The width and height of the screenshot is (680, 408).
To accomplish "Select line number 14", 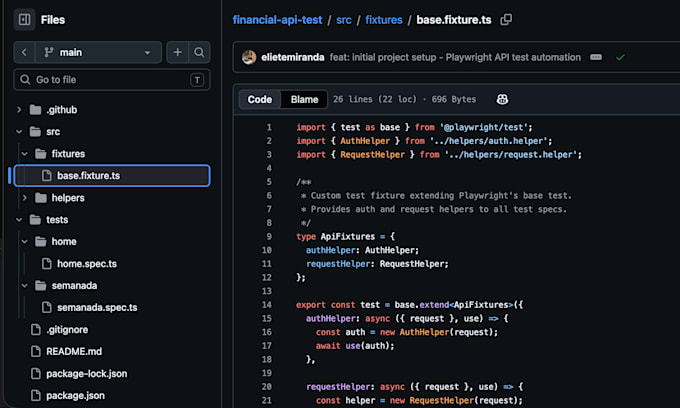I will click(x=267, y=305).
